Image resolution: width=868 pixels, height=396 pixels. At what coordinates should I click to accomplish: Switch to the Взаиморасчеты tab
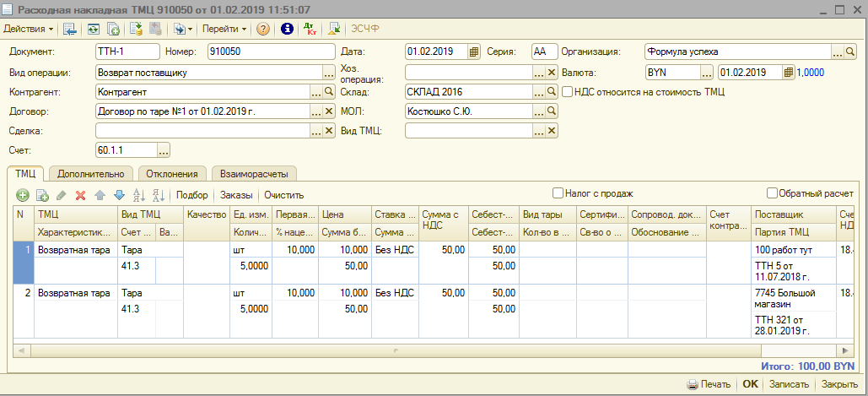pos(253,173)
